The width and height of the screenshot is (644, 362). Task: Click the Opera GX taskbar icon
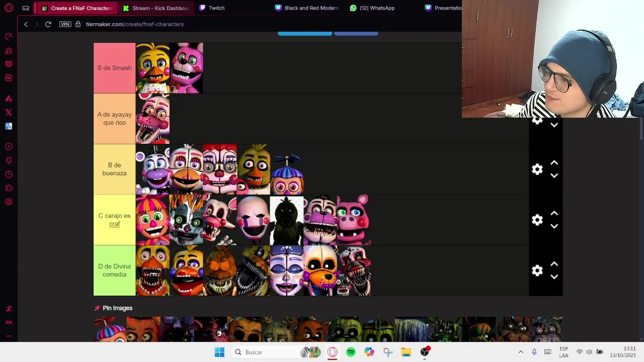tap(332, 352)
